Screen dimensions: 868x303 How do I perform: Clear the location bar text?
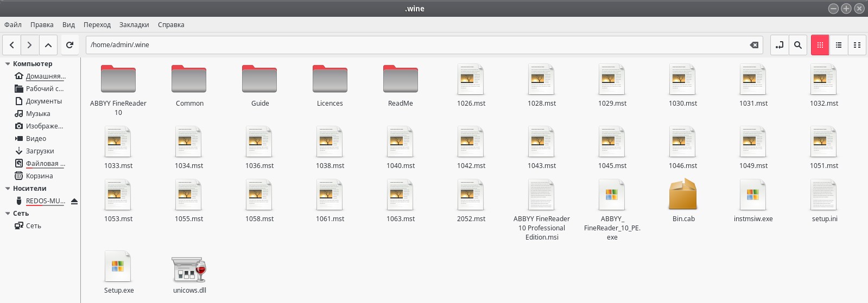[754, 45]
